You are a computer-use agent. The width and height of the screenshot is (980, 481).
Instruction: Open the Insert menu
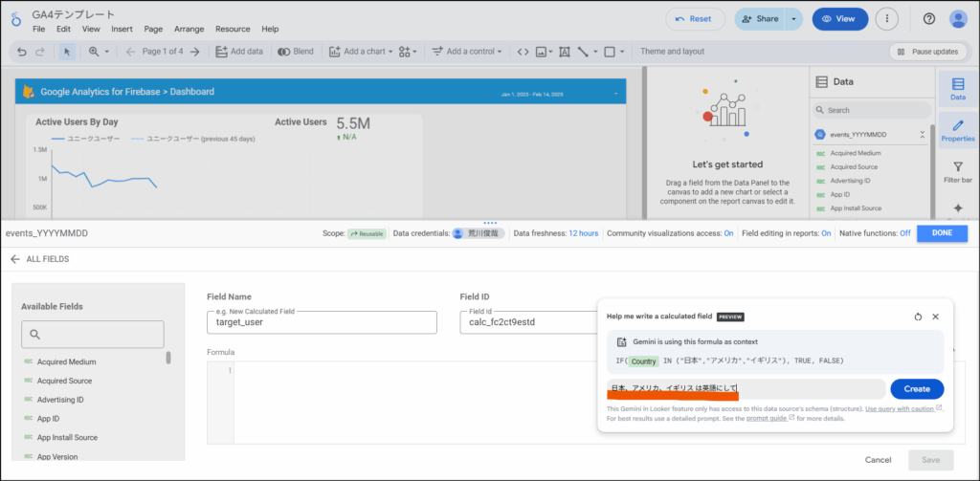pos(122,30)
